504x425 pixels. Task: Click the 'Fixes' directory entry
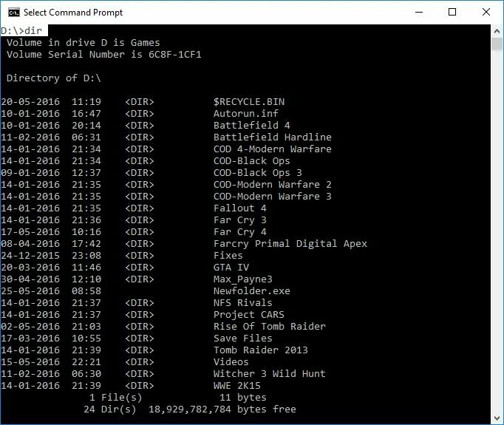(228, 256)
